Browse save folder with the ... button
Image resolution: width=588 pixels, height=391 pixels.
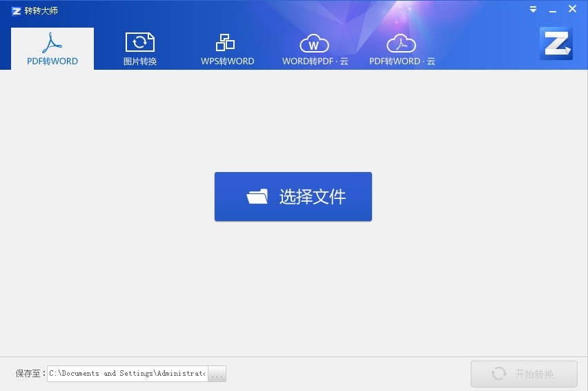click(x=217, y=374)
